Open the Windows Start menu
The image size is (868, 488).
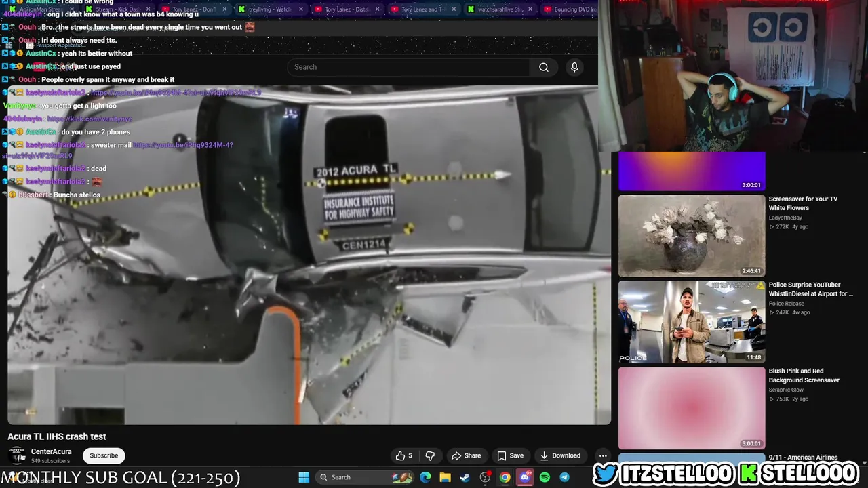click(304, 477)
